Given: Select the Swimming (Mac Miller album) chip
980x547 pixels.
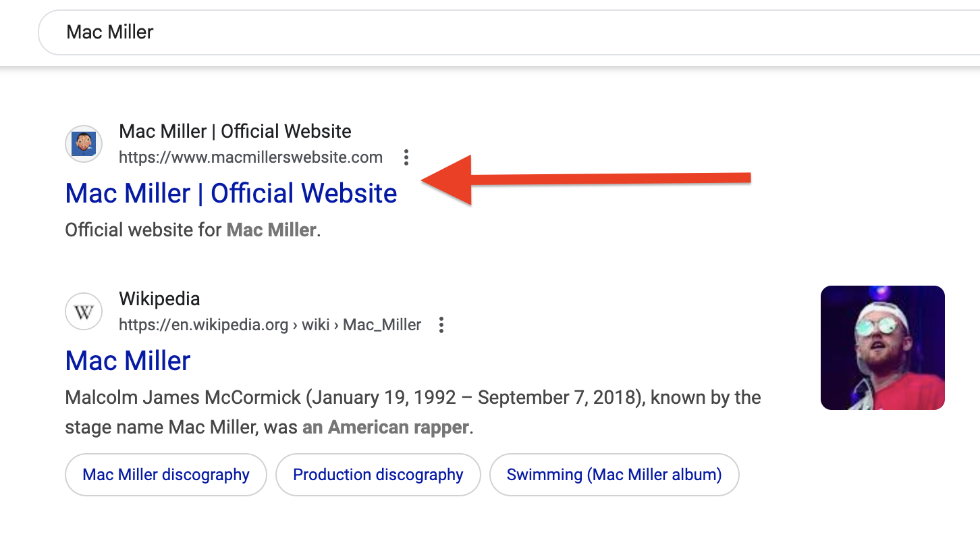Looking at the screenshot, I should pos(614,475).
